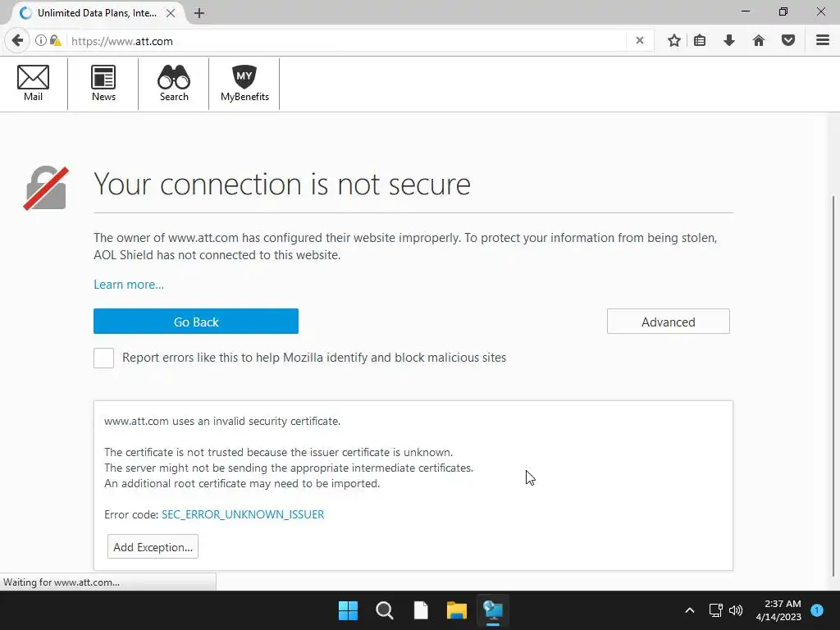Go back with the back arrow
Screen dimensions: 840x630
(17, 41)
